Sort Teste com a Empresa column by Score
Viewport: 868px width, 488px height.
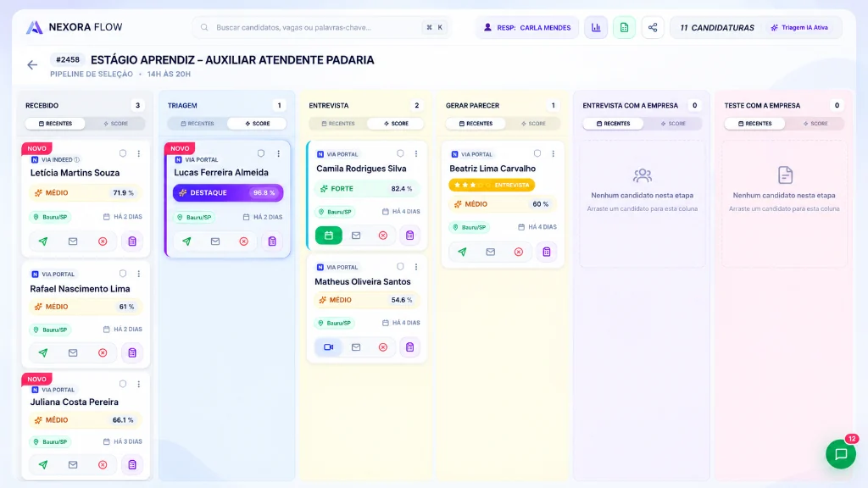815,124
